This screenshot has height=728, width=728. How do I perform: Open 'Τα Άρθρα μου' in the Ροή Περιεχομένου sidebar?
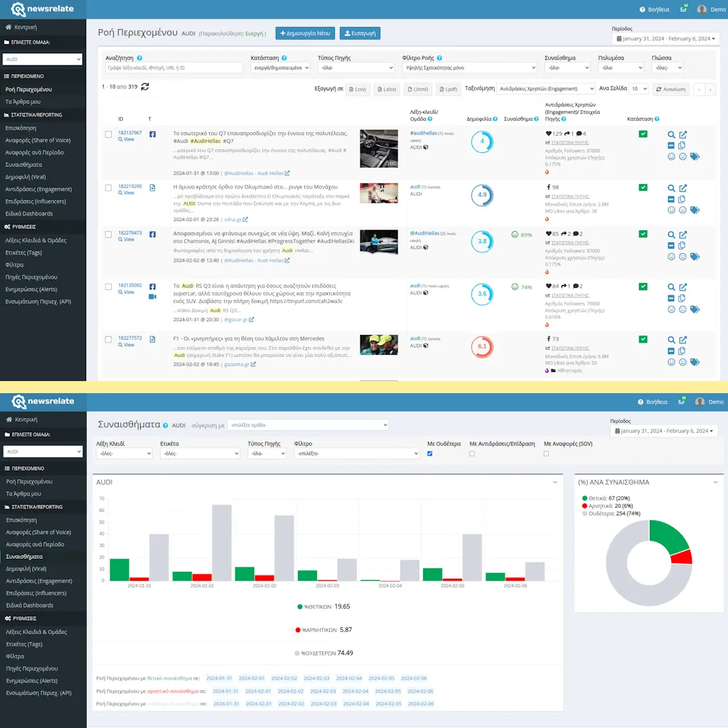coord(23,102)
